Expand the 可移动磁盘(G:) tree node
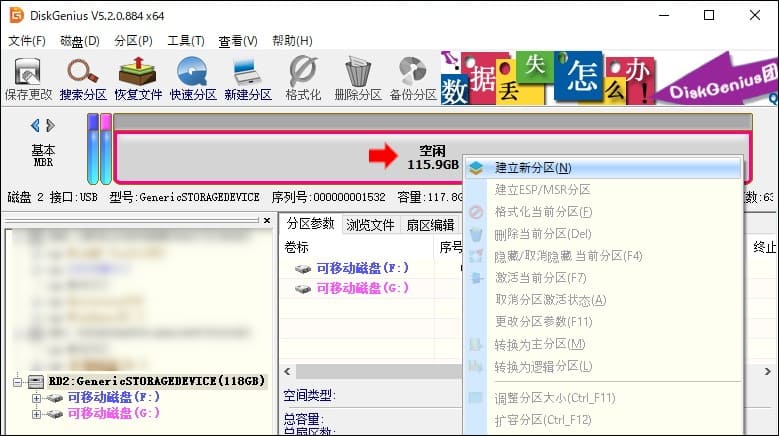779x436 pixels. point(36,414)
